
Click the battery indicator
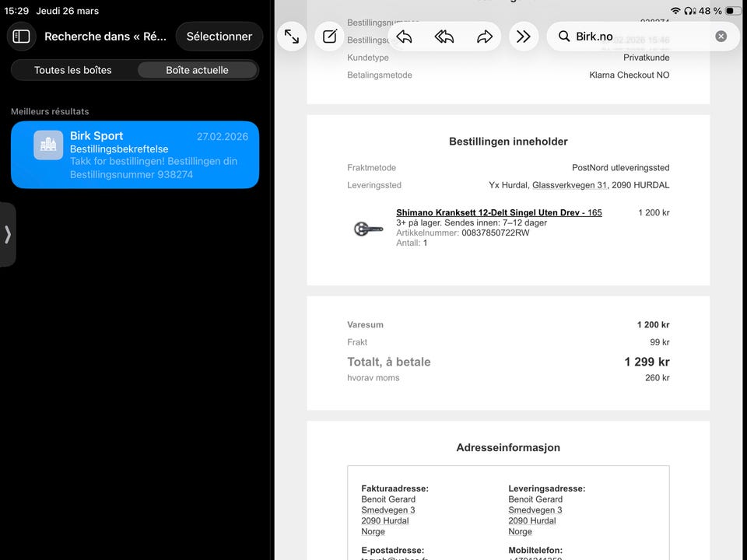coord(733,10)
